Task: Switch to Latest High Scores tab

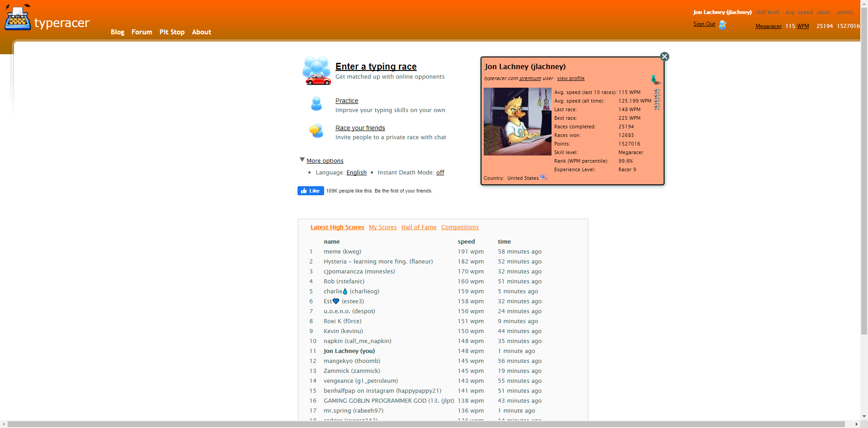Action: coord(337,227)
